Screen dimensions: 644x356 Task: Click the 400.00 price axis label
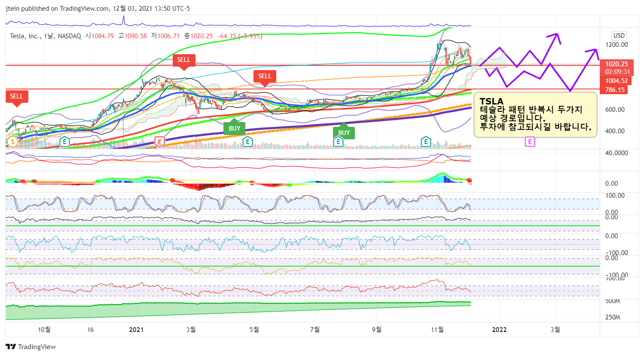[x=615, y=131]
